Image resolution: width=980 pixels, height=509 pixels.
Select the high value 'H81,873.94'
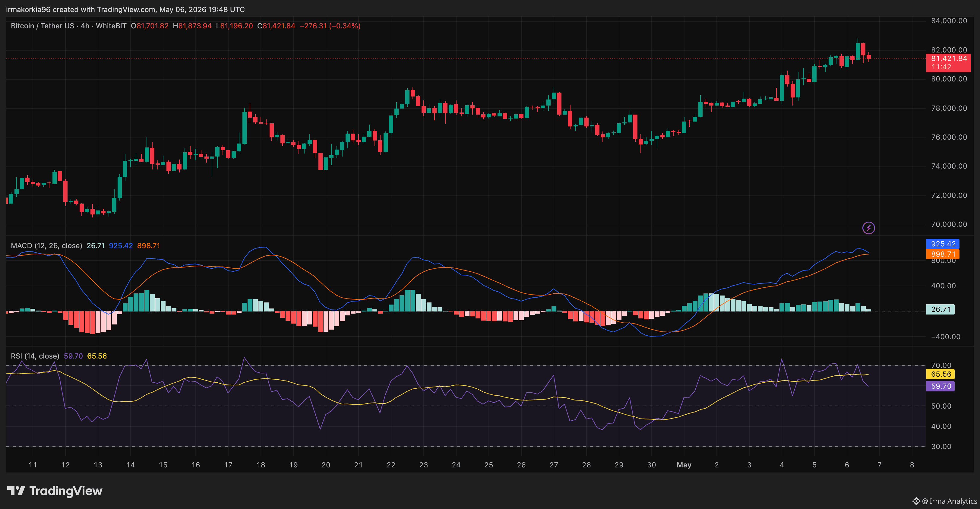point(192,26)
